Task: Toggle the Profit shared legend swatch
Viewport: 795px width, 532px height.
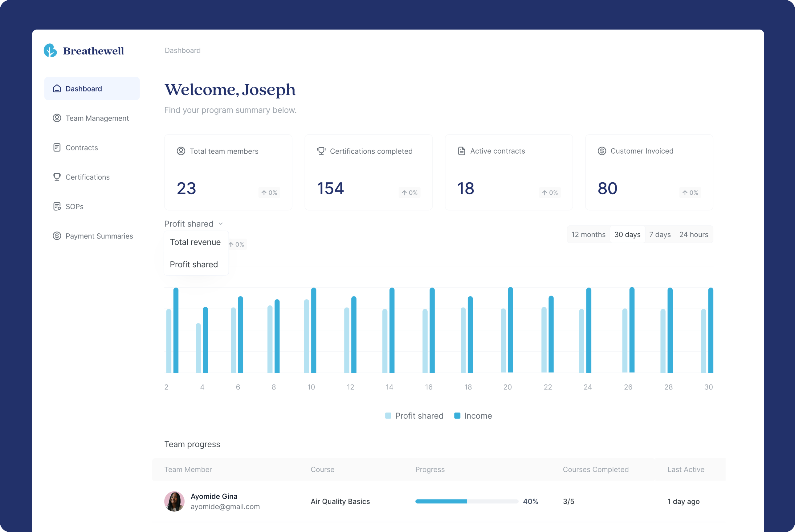Action: pyautogui.click(x=388, y=416)
